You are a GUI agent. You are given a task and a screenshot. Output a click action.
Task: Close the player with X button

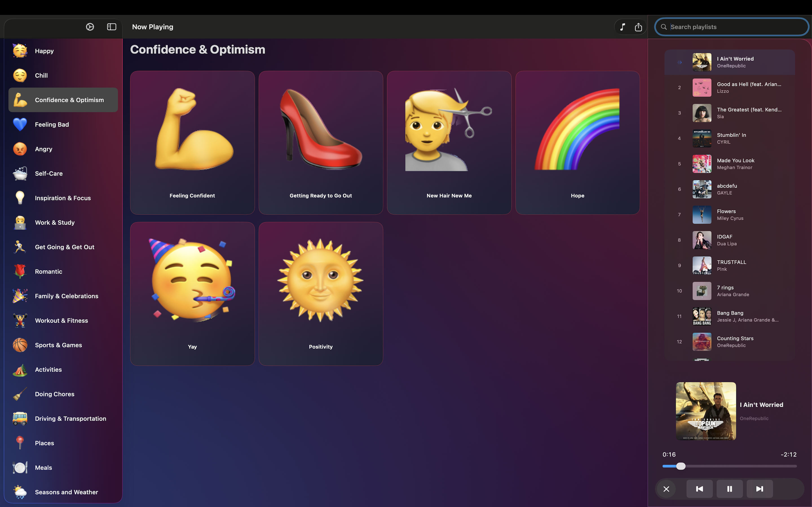coord(667,489)
